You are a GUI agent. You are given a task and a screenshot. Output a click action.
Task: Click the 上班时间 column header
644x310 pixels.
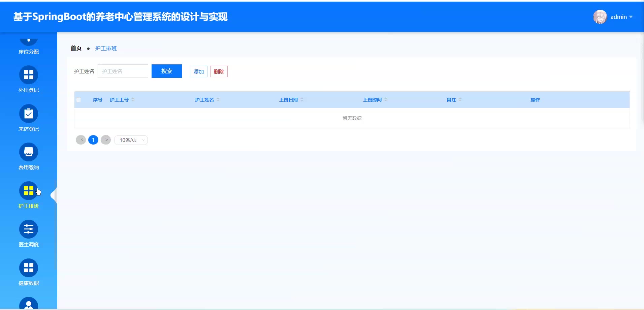click(372, 100)
